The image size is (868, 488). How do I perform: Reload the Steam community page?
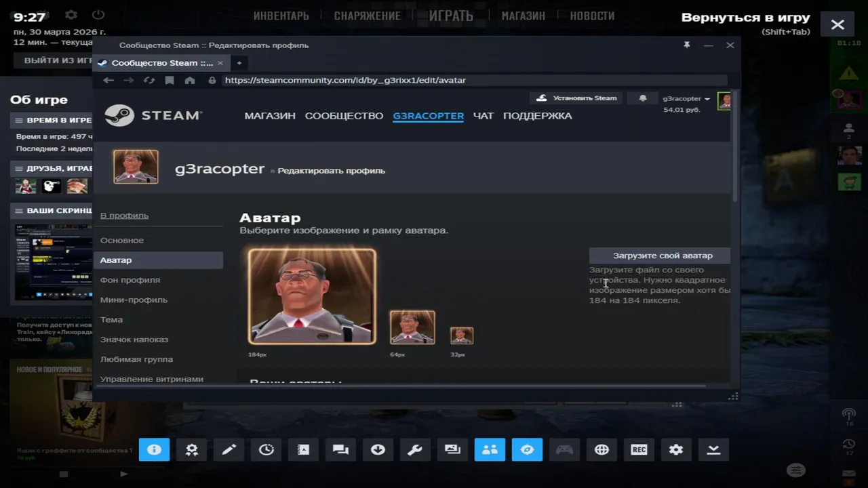pyautogui.click(x=149, y=80)
